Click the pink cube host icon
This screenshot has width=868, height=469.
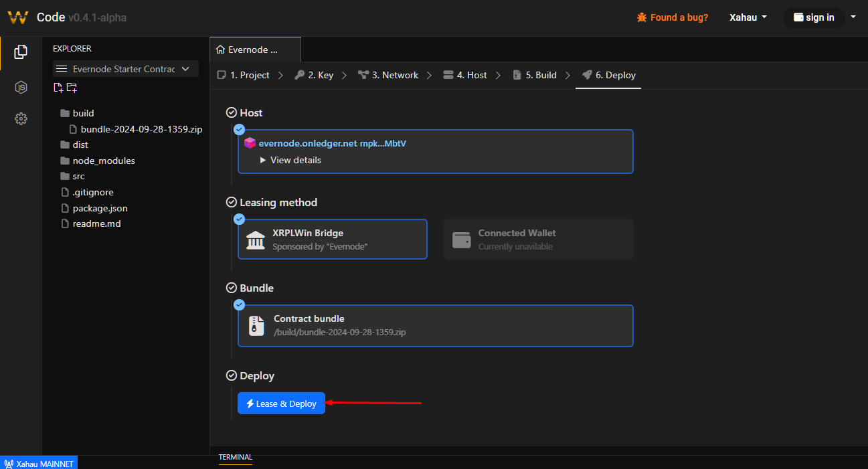(250, 143)
